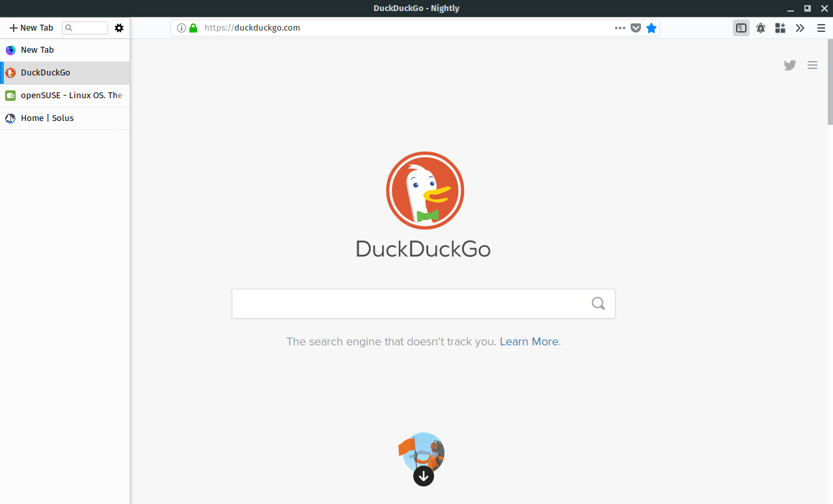Click the DuckDuckGo favicon in sidebar
Screen dimensions: 833x504
[x=10, y=73]
